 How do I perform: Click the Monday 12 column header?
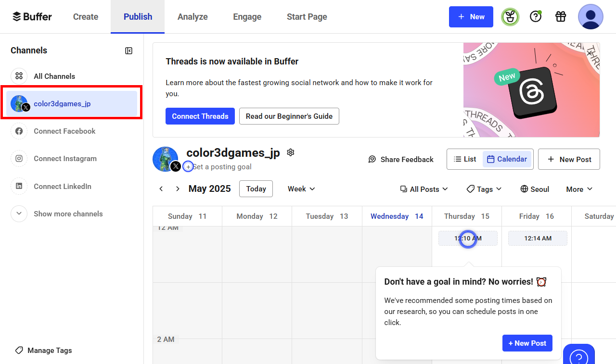pos(257,216)
